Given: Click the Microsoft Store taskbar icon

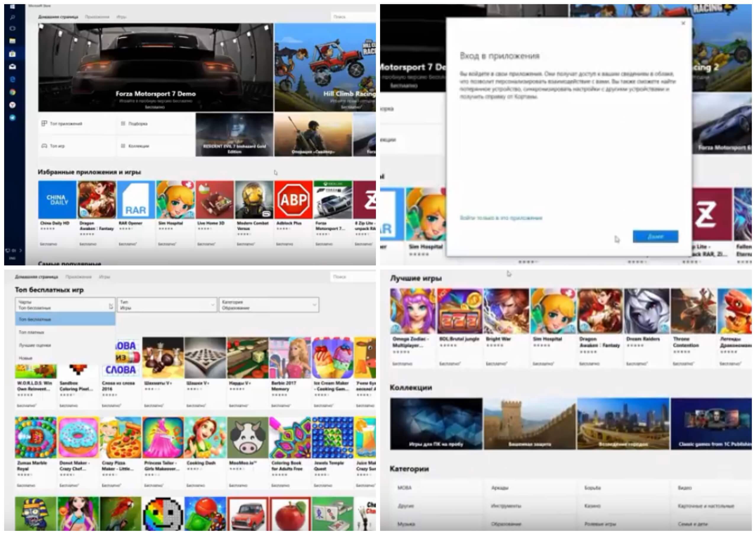Looking at the screenshot, I should pos(12,54).
